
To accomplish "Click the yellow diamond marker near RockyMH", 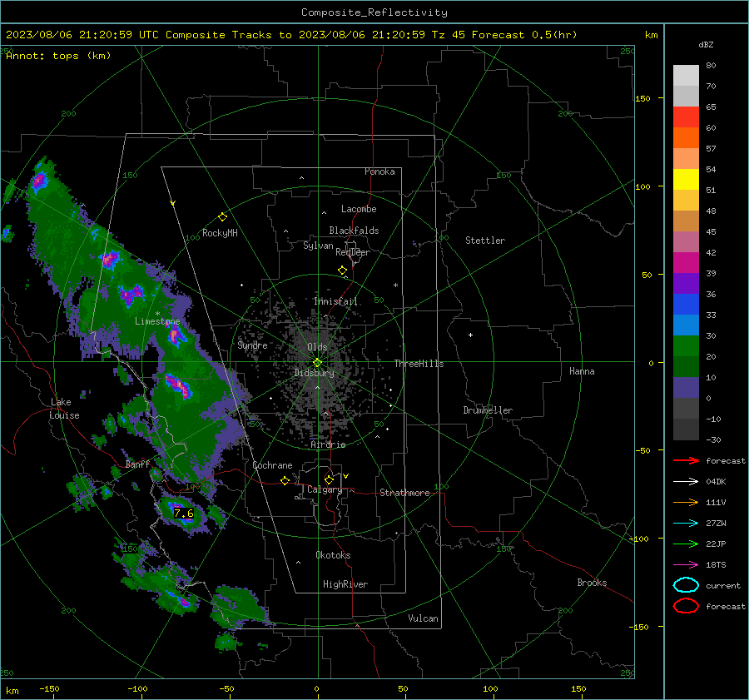I will click(222, 217).
